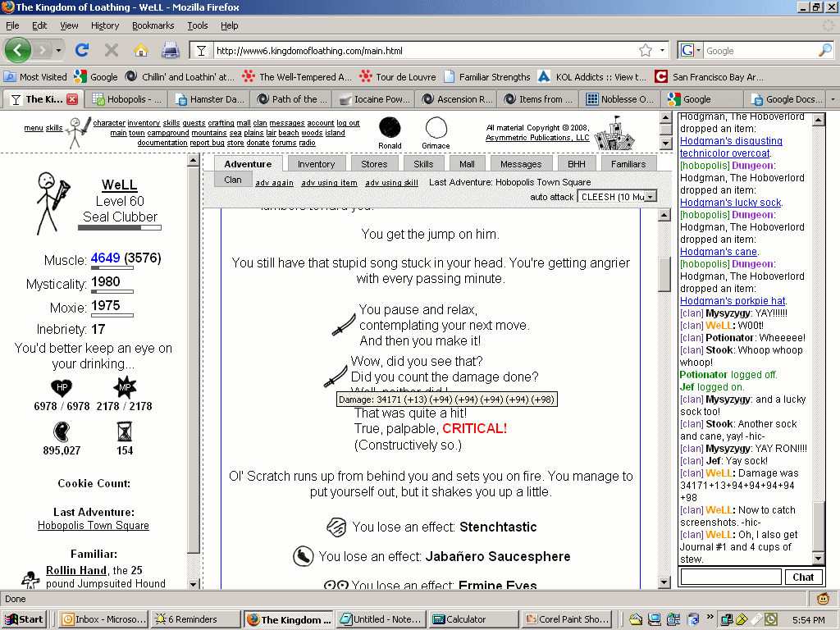Screen dimensions: 840x630
Task: Expand the address bar history dropdown arrow
Action: pyautogui.click(x=663, y=50)
